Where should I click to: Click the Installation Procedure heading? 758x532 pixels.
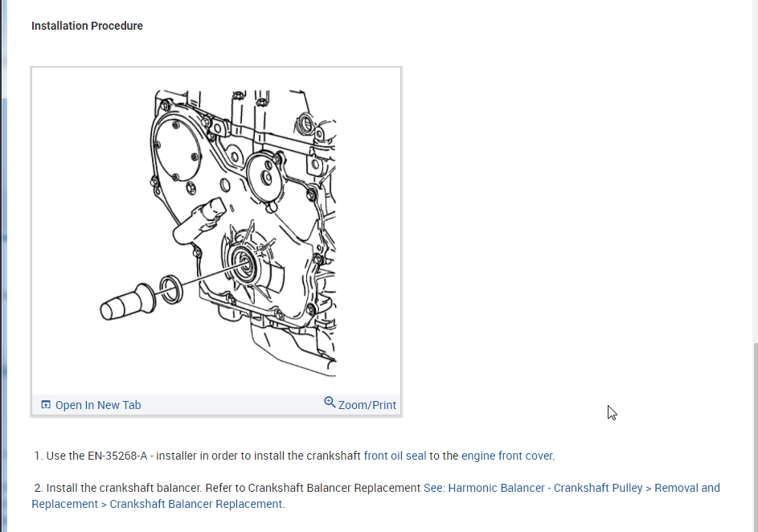click(87, 26)
